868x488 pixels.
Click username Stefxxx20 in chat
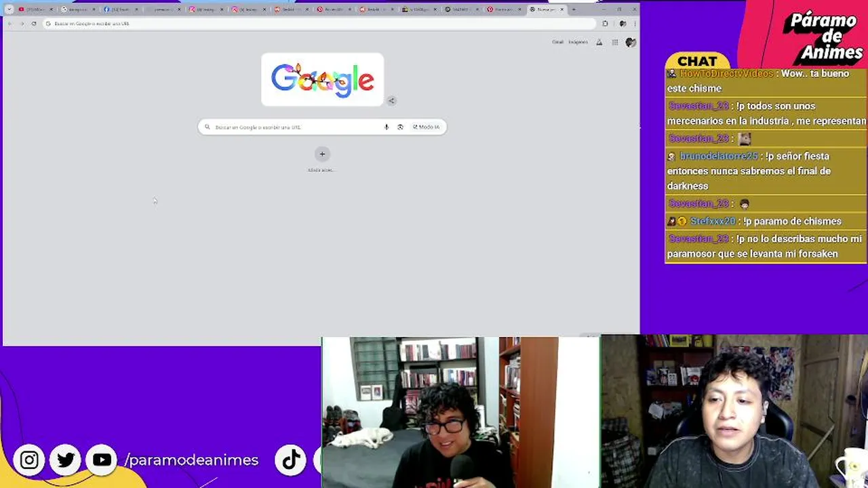coord(713,221)
